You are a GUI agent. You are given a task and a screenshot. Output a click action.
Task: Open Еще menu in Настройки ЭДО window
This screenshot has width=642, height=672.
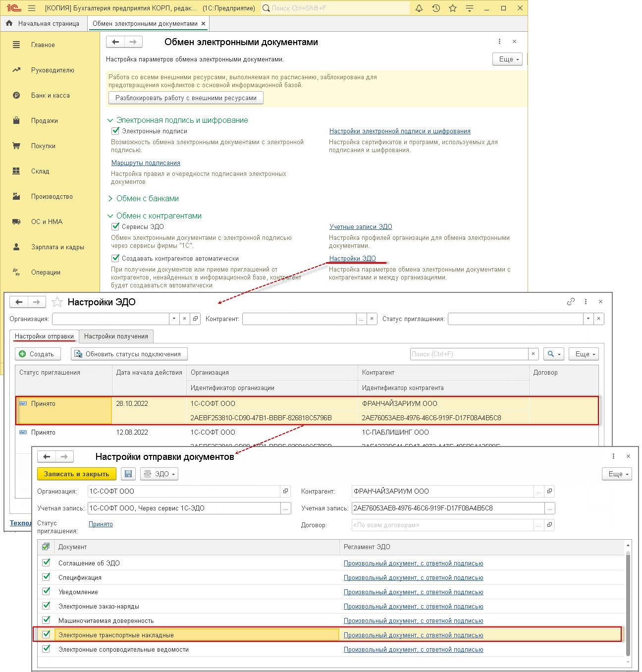tap(584, 354)
